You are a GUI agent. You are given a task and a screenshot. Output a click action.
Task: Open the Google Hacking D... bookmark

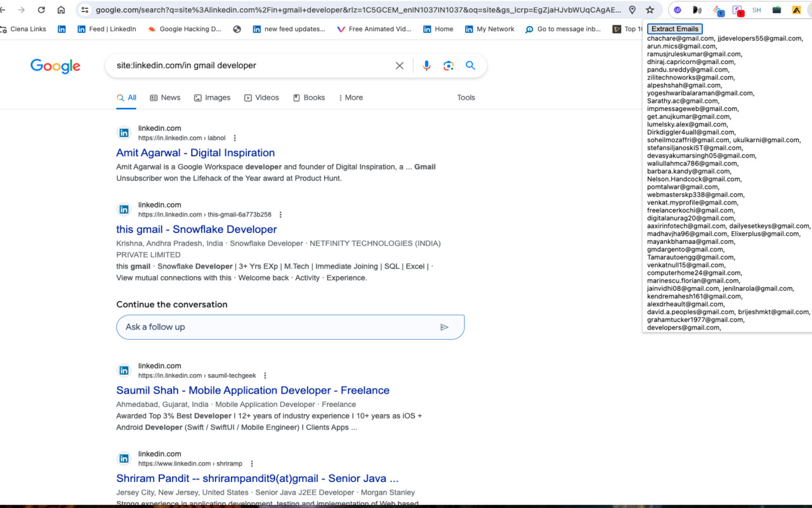tap(184, 29)
